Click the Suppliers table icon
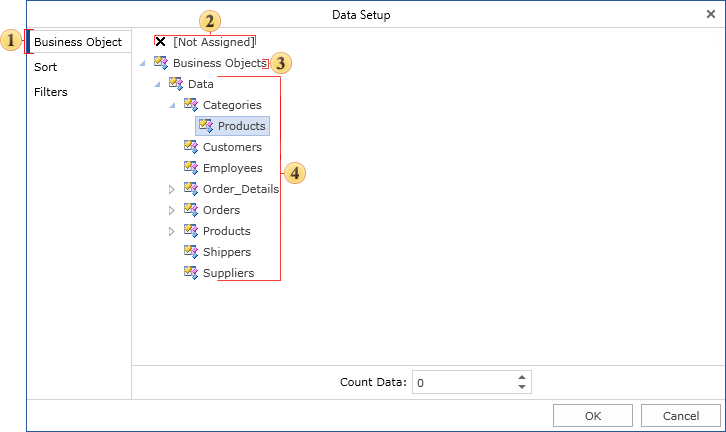 tap(191, 273)
